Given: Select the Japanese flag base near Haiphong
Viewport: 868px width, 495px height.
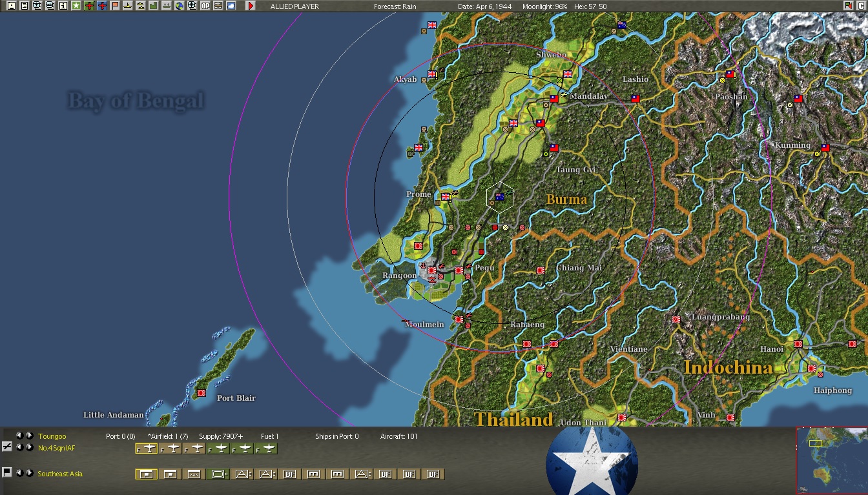Looking at the screenshot, I should (812, 369).
